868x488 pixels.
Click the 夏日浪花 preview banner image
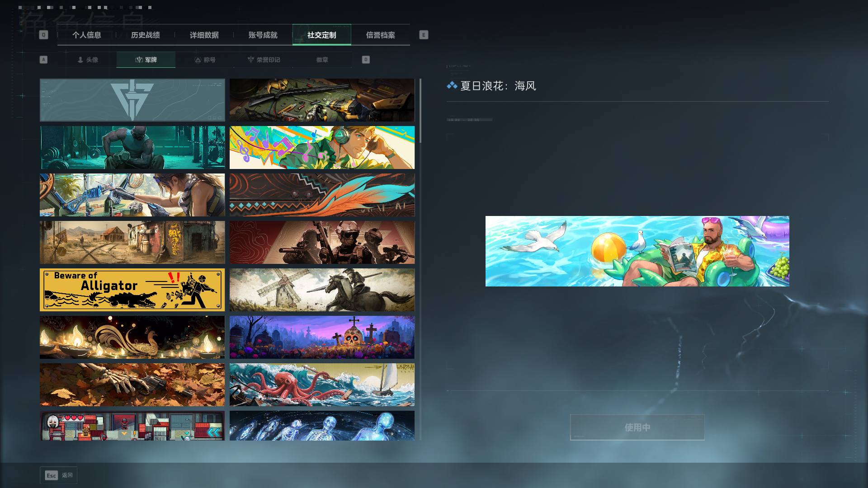pos(637,251)
